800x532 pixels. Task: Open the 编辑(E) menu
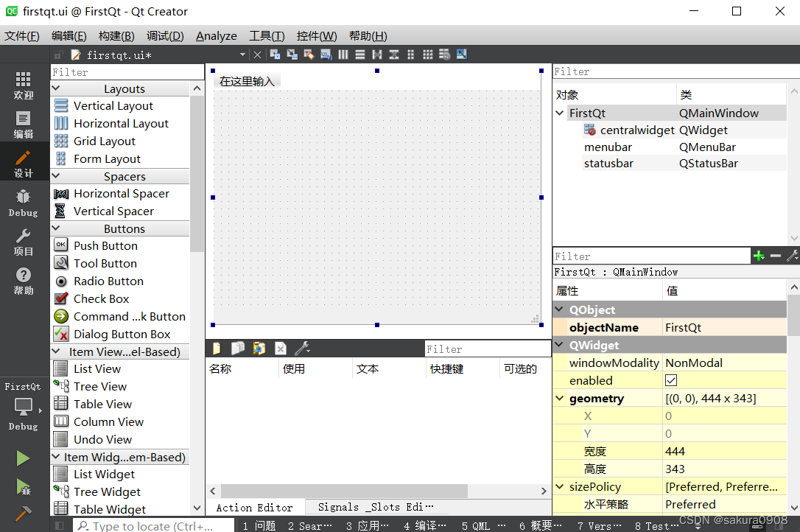click(x=69, y=36)
